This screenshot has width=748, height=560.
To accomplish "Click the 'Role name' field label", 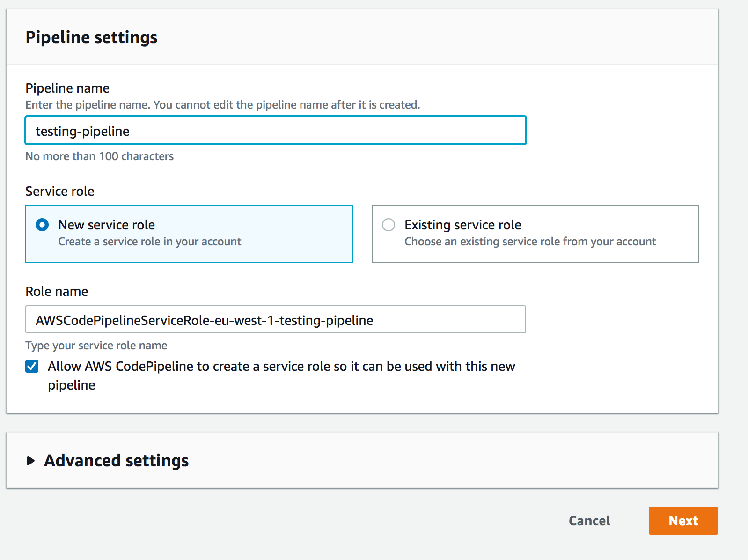I will tap(57, 291).
